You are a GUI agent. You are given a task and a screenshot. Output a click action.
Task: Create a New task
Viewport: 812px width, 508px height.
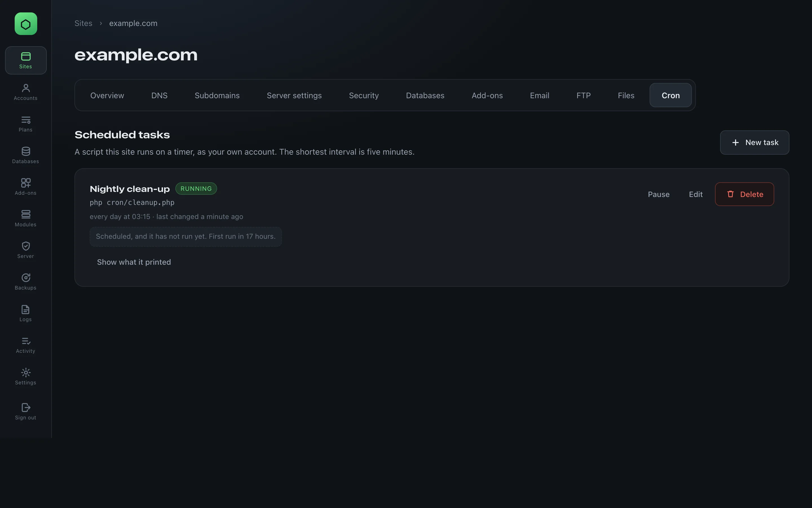pyautogui.click(x=754, y=143)
